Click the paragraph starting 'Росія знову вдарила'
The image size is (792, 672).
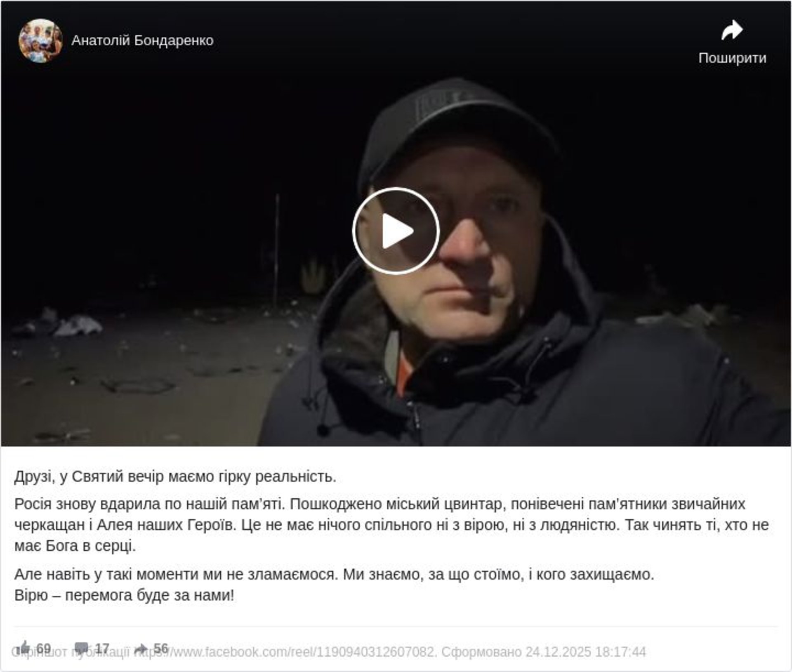tap(392, 525)
